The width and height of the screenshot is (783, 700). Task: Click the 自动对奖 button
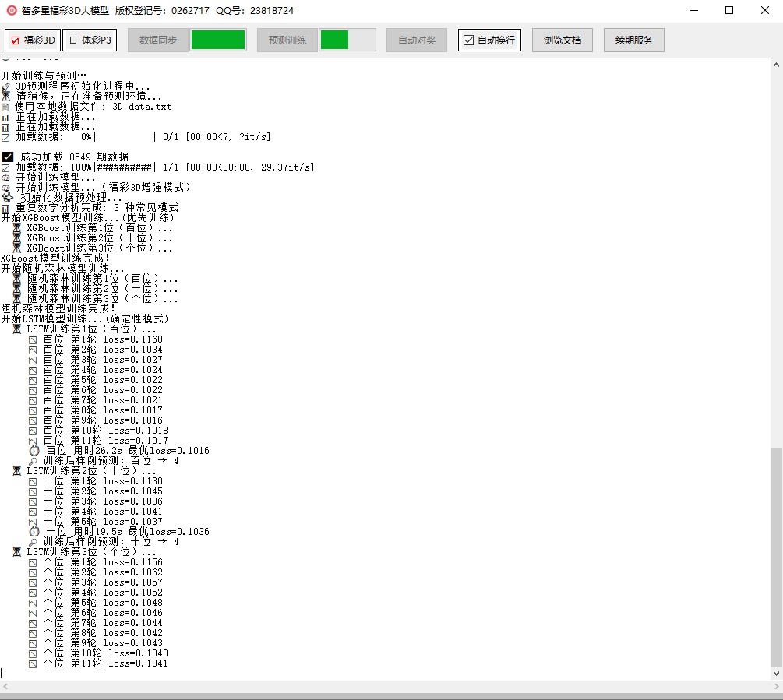point(417,40)
